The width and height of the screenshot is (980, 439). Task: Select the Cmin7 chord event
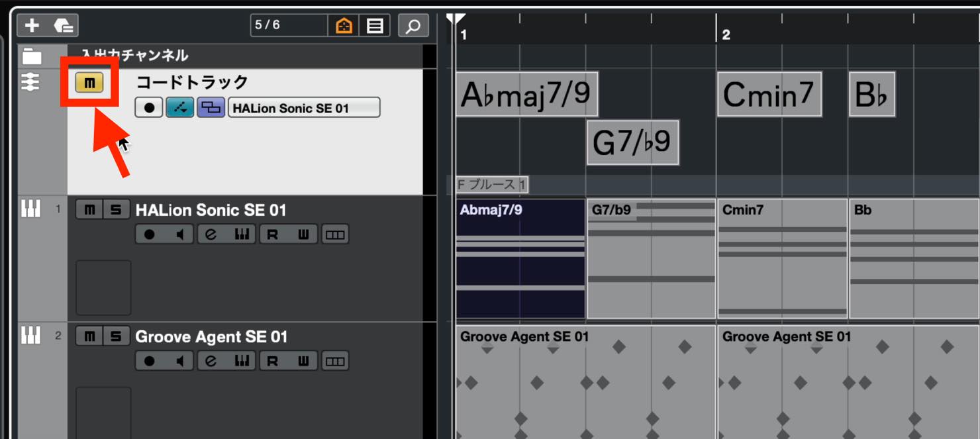769,95
